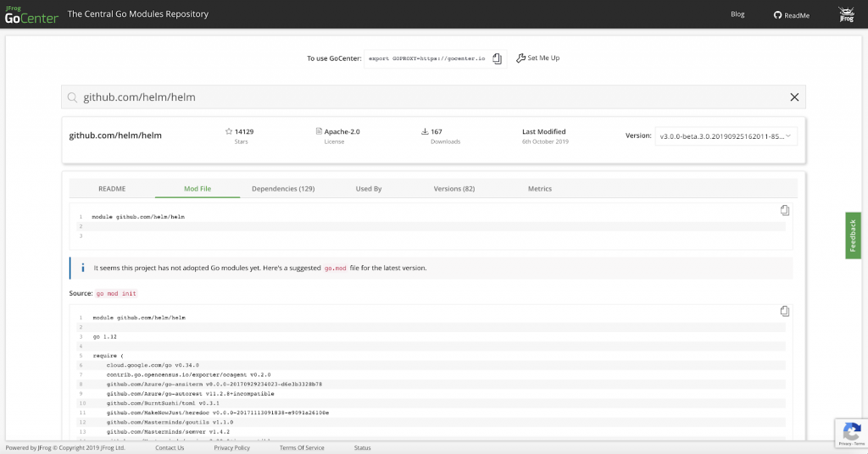
Task: Open the Blog link
Action: 737,14
